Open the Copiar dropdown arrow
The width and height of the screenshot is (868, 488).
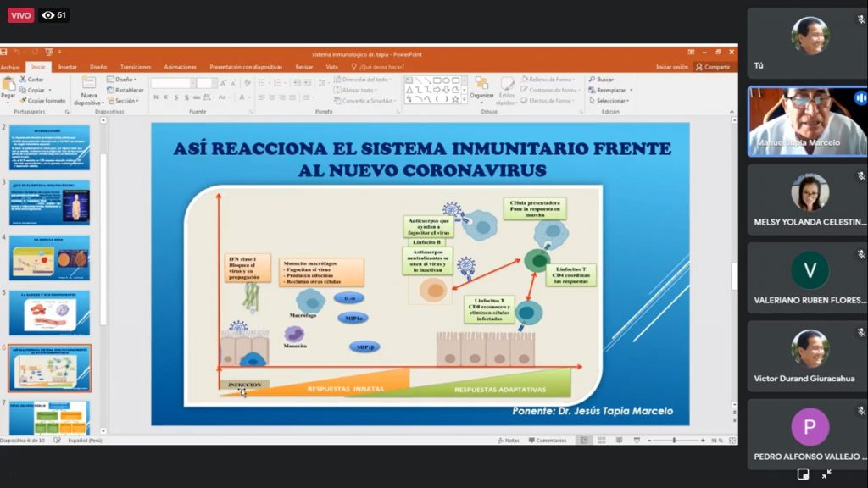[50, 90]
